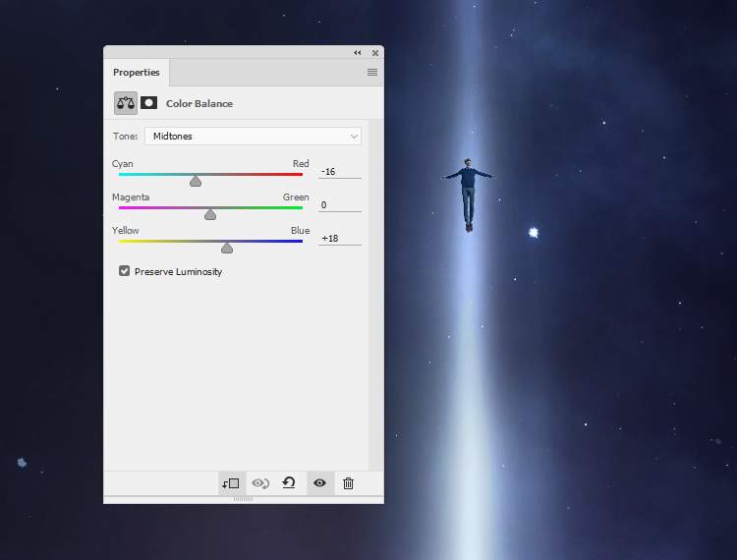Click the Cyan-Red value field showing -16
737x560 pixels.
(339, 172)
